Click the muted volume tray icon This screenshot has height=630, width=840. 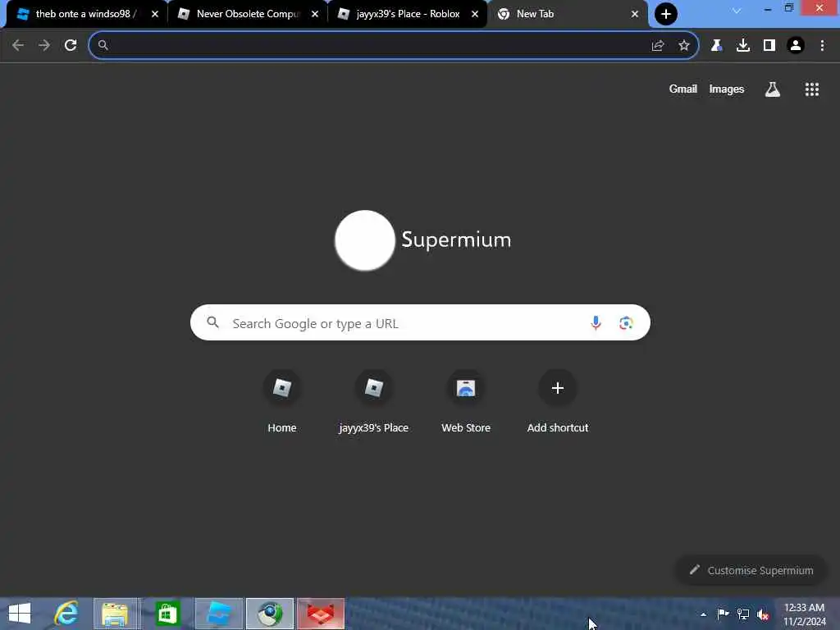(763, 614)
